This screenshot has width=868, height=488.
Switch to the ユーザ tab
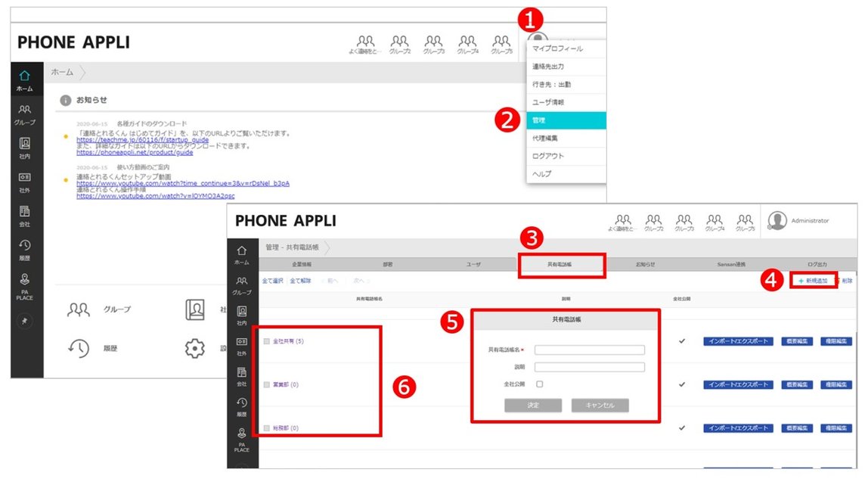point(473,264)
